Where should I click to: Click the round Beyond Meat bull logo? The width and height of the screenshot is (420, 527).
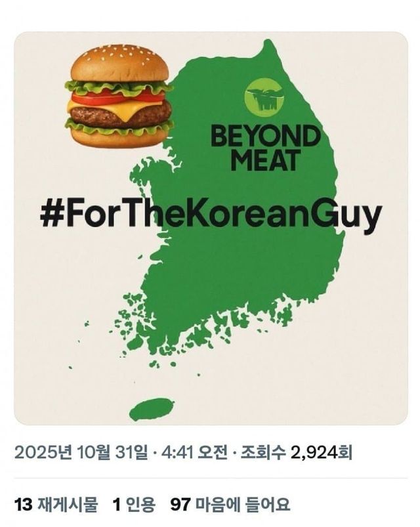(x=264, y=98)
